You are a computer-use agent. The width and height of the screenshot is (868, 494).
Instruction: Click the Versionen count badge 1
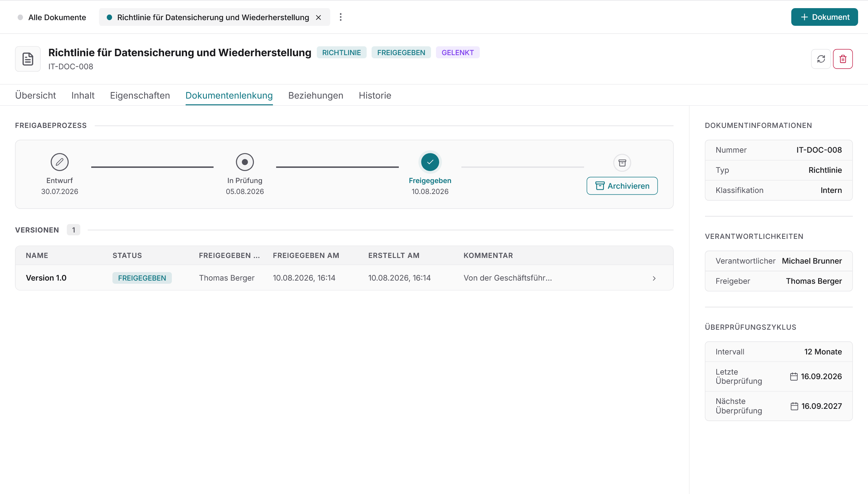[74, 230]
